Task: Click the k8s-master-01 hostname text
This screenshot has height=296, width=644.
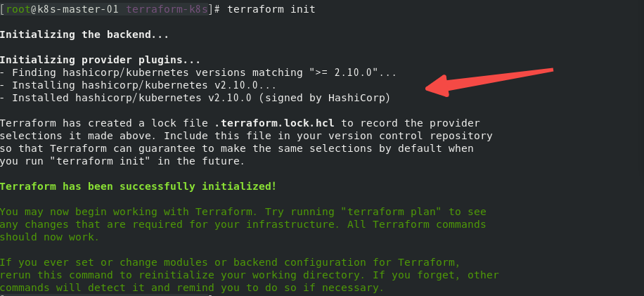Action: [79, 9]
